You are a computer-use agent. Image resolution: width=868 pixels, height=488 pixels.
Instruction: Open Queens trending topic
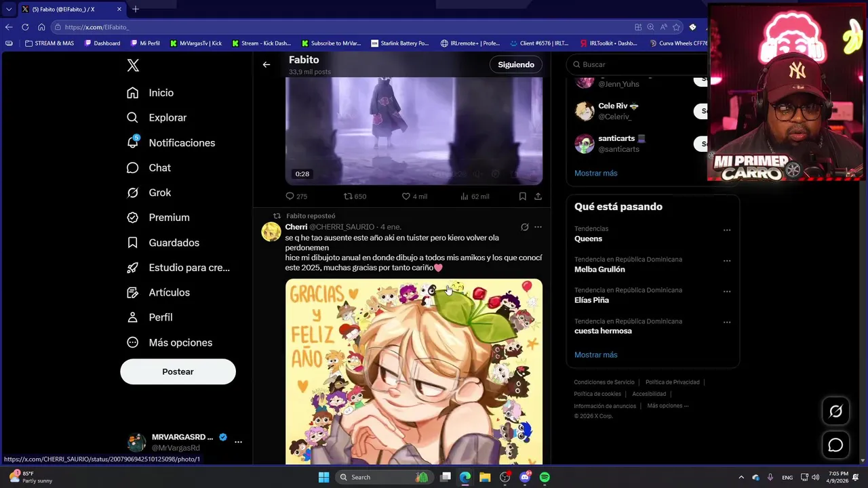click(x=588, y=239)
